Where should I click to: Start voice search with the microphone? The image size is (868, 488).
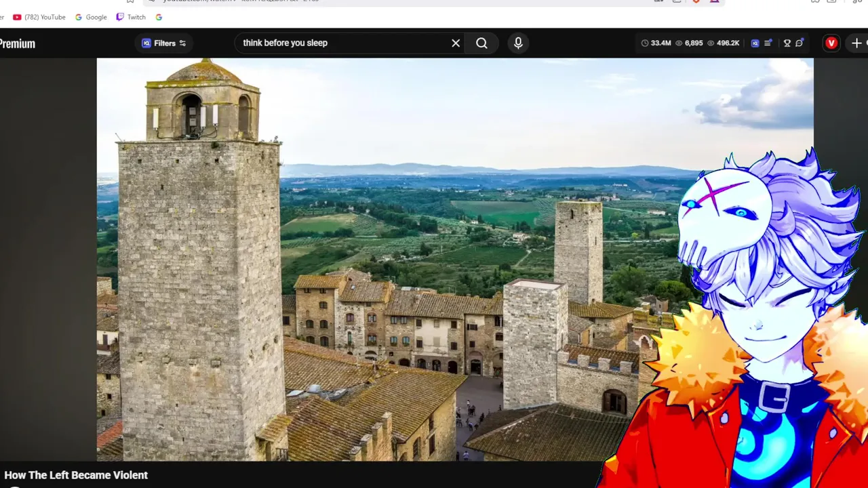pos(518,43)
